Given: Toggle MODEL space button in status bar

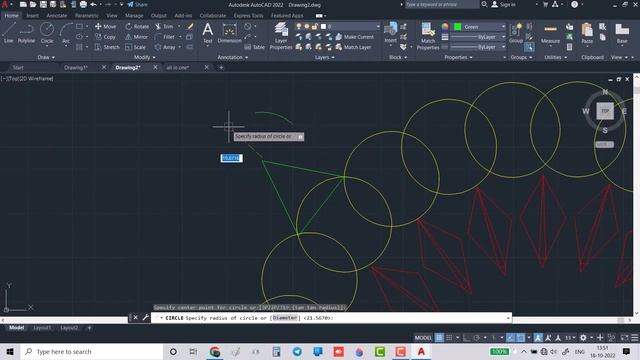Looking at the screenshot, I should coord(423,338).
